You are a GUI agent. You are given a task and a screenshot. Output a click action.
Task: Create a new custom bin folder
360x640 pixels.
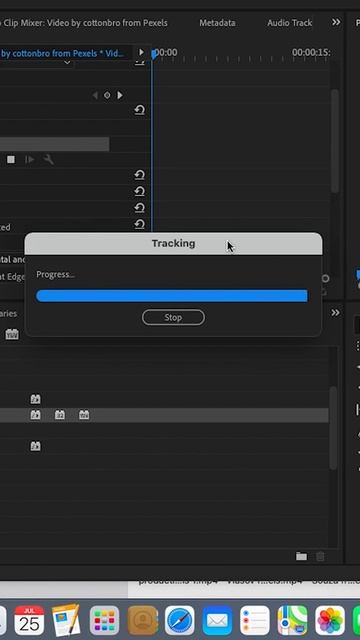[301, 556]
